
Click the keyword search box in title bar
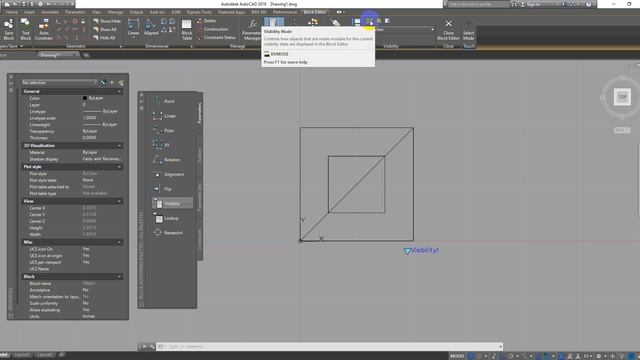(x=478, y=4)
